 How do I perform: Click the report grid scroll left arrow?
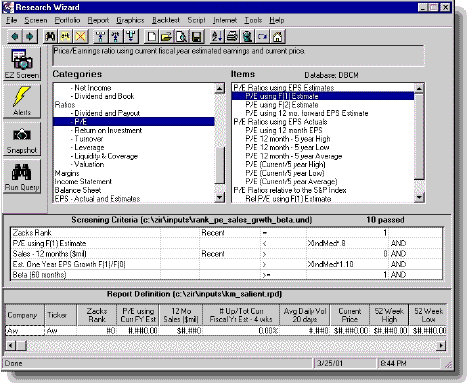pos(10,345)
